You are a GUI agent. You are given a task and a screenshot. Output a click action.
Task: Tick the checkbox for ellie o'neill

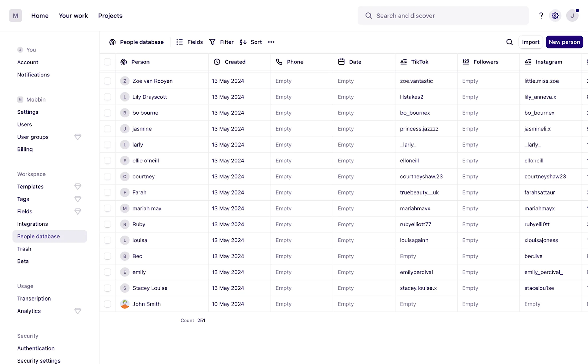(107, 161)
